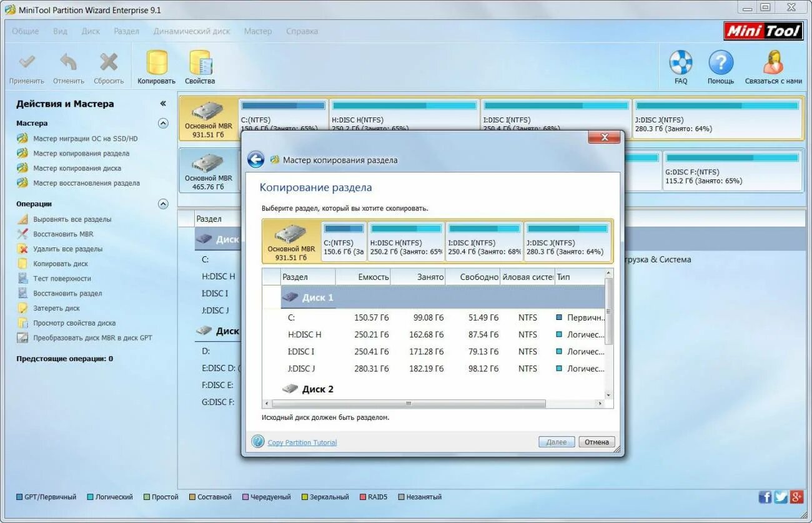Image resolution: width=812 pixels, height=523 pixels.
Task: Collapse the Действия и Мастера panel
Action: coord(163,104)
